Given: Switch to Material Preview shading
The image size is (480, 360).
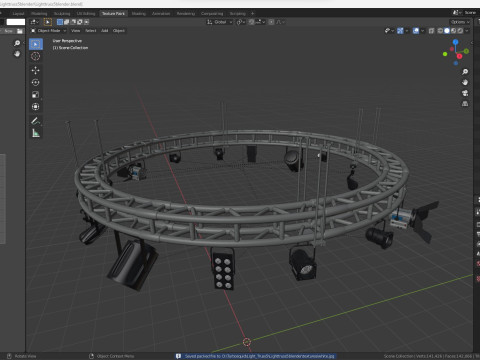Looking at the screenshot, I should coord(453,31).
